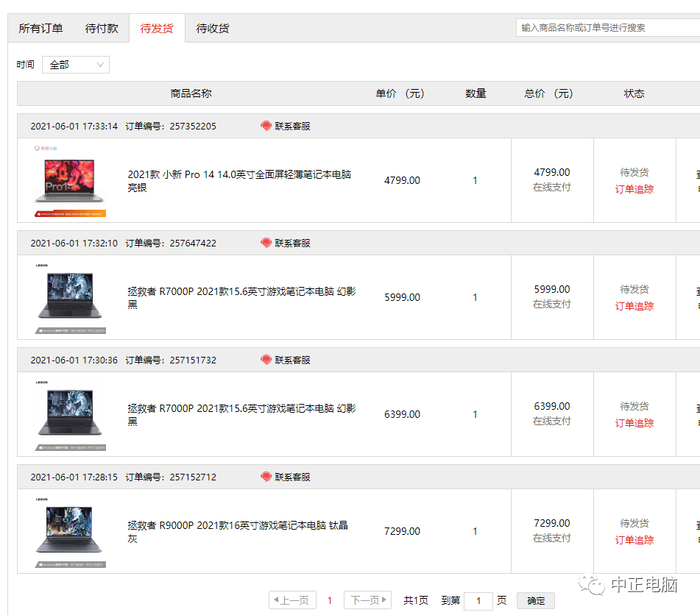The width and height of the screenshot is (700, 615).
Task: Open 联系客服 link for order 257352205
Action: coord(292,126)
